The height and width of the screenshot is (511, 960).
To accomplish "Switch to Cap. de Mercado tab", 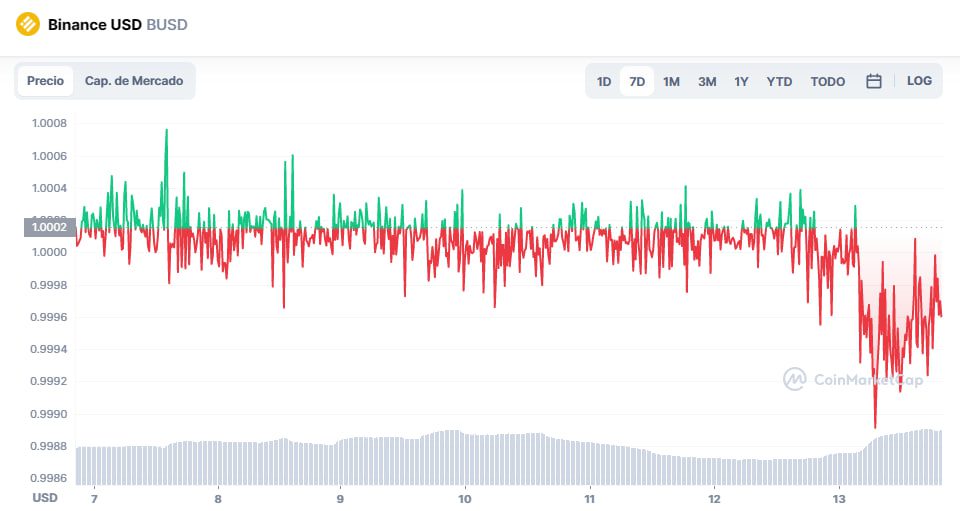I will click(134, 81).
